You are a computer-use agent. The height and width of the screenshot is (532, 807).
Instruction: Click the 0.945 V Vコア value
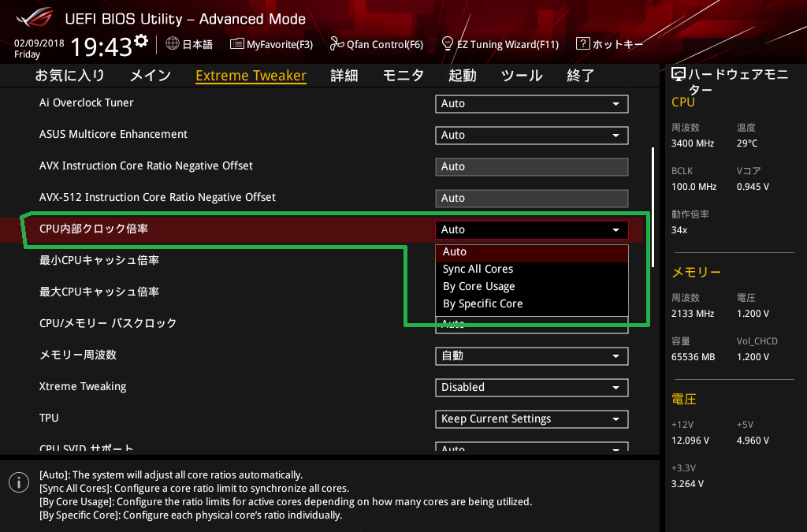(753, 186)
